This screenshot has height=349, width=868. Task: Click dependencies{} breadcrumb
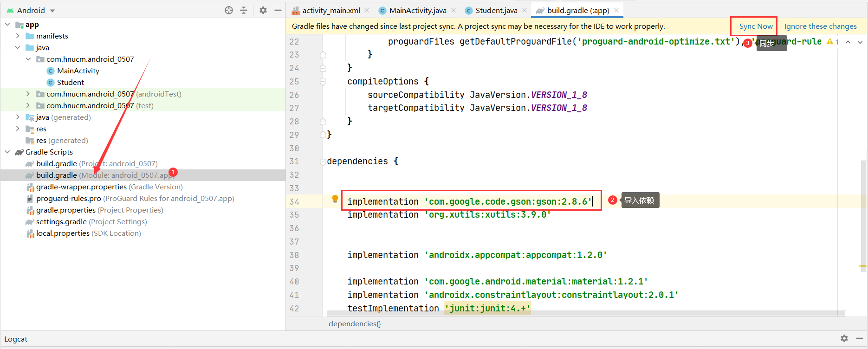point(355,323)
